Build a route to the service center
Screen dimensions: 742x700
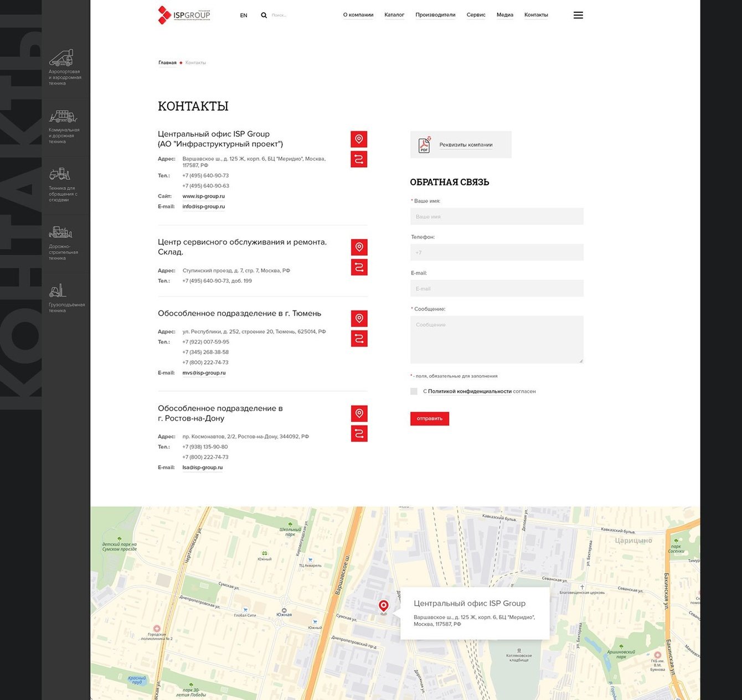[359, 267]
